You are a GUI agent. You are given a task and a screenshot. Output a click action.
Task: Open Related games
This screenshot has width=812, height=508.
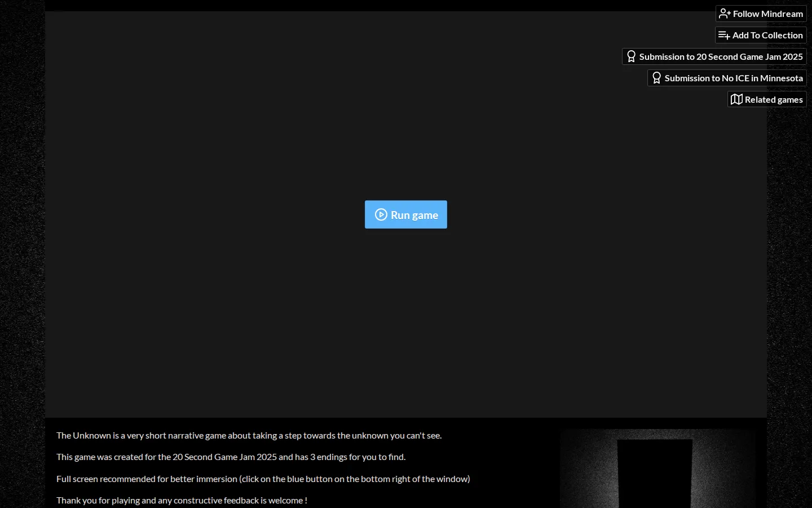click(x=767, y=99)
